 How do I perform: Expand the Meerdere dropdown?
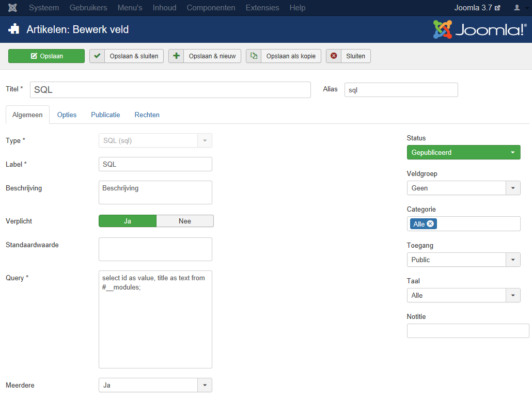click(155, 385)
